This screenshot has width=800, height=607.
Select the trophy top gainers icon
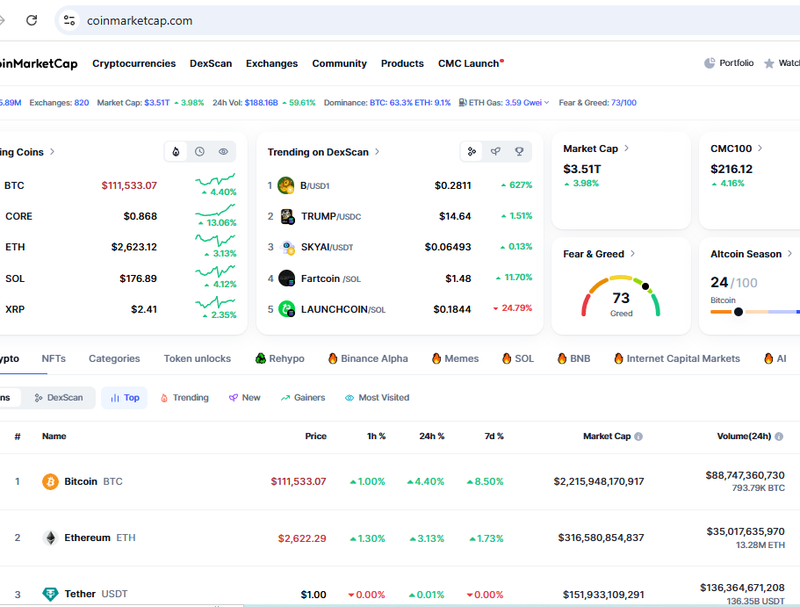[519, 151]
